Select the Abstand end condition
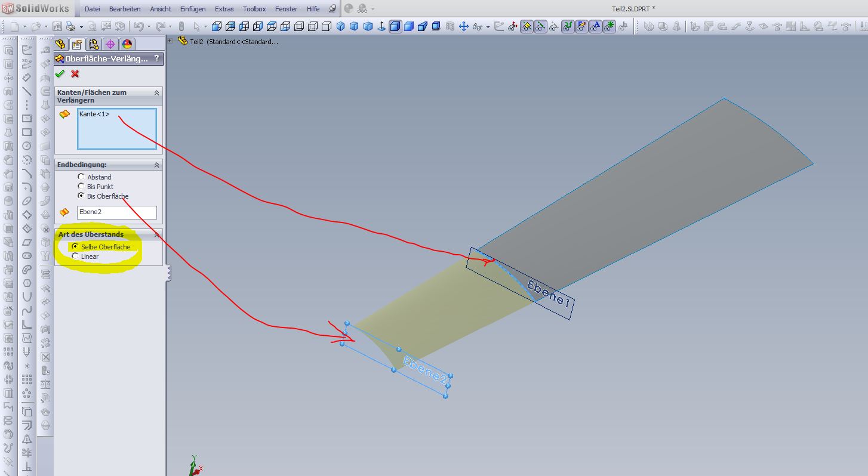868x476 pixels. pos(81,177)
